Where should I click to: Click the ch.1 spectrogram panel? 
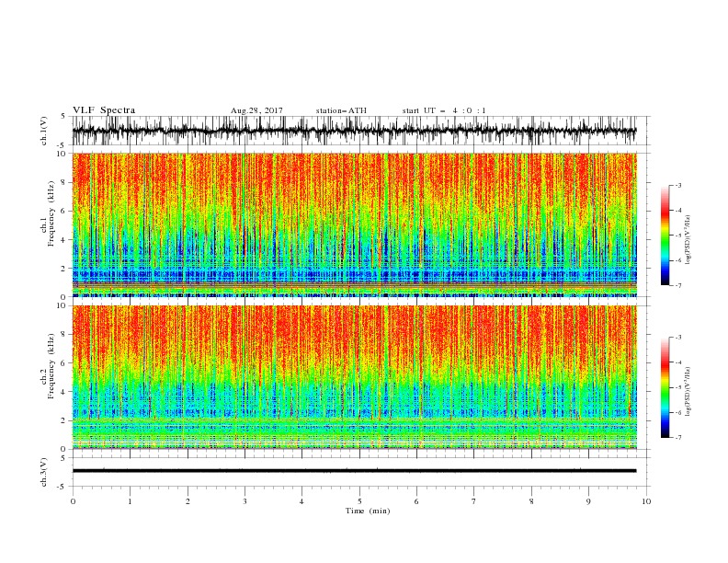(x=354, y=224)
